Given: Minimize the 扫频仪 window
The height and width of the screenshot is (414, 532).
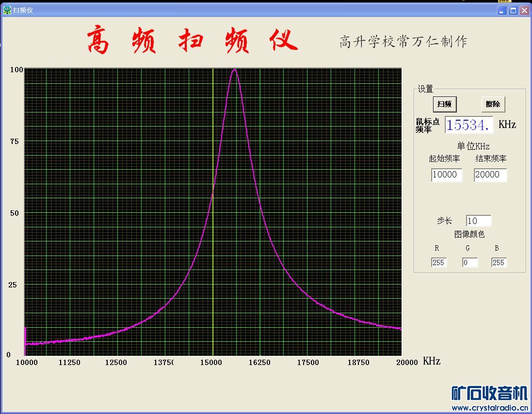Looking at the screenshot, I should (x=502, y=11).
